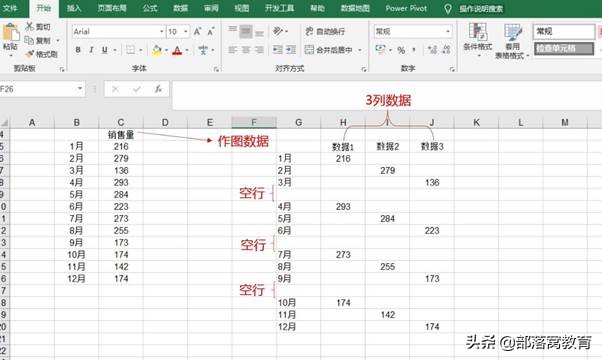Screen dimensions: 602x360
Task: Align text right
Action: 259,50
